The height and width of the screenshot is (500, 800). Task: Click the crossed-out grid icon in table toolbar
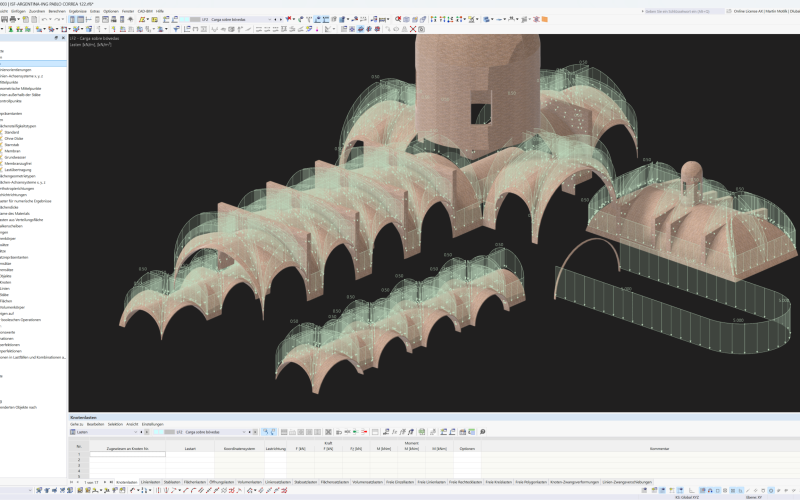tap(328, 432)
